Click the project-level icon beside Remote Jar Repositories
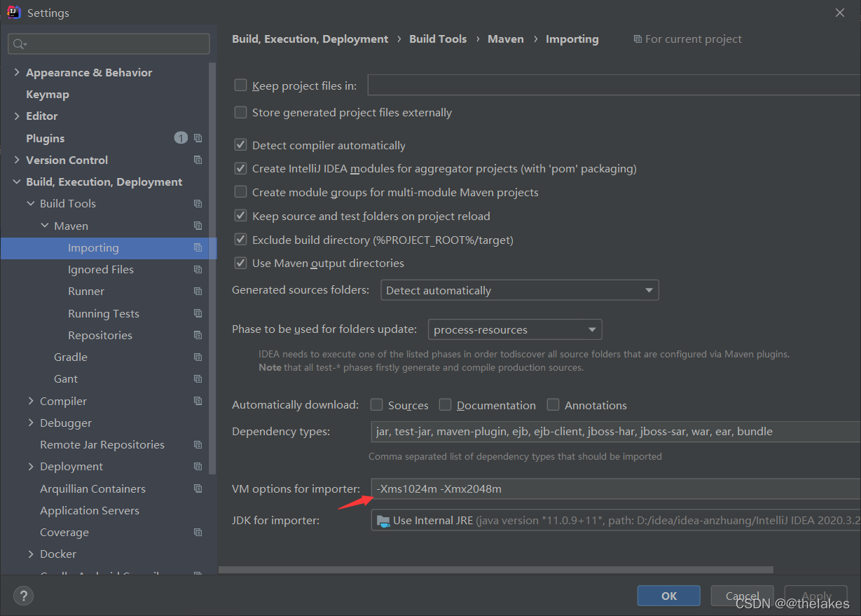Screen dimensions: 861x616 (x=198, y=445)
